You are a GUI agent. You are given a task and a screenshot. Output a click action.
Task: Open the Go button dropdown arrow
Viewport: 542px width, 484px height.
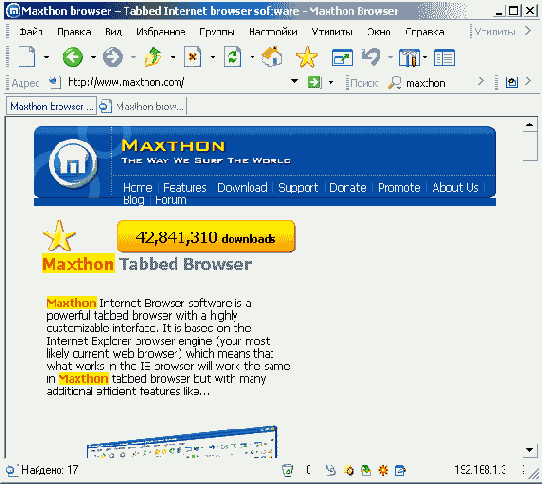point(331,82)
